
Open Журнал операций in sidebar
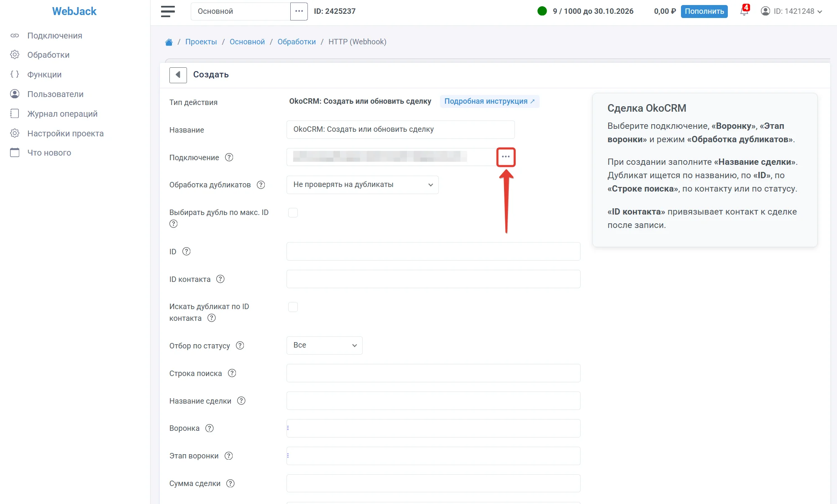(62, 114)
